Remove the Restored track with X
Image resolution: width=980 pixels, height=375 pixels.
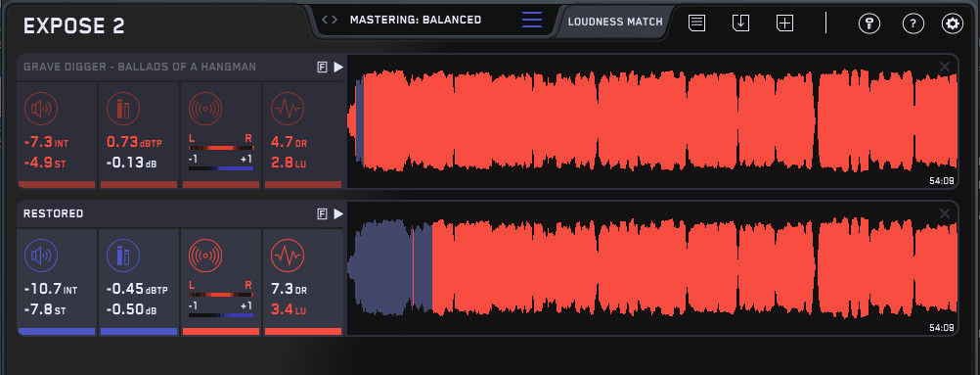point(945,213)
